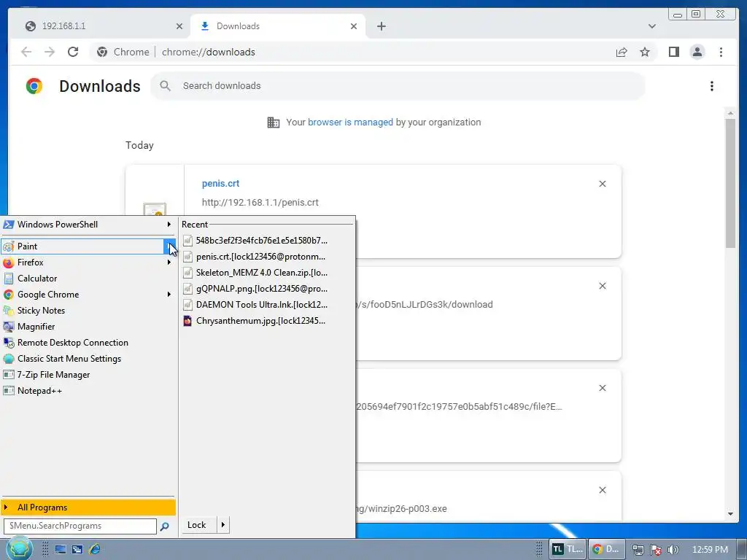Open tab search dropdown chevron
The height and width of the screenshot is (560, 747).
pyautogui.click(x=651, y=26)
